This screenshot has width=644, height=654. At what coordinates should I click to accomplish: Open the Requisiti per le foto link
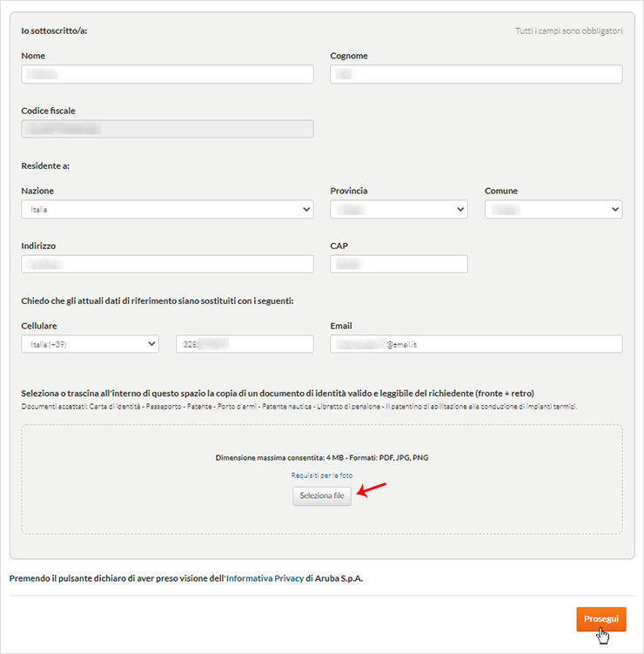[x=322, y=475]
